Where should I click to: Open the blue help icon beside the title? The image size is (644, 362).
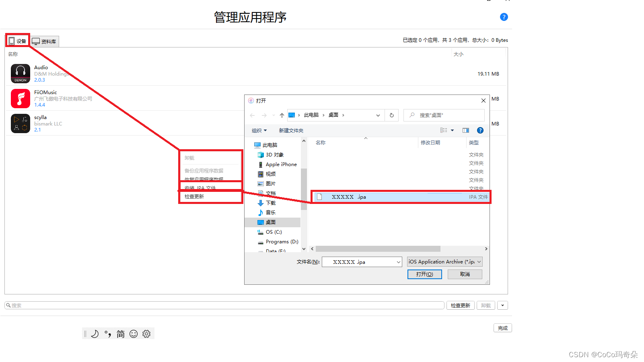pos(504,17)
